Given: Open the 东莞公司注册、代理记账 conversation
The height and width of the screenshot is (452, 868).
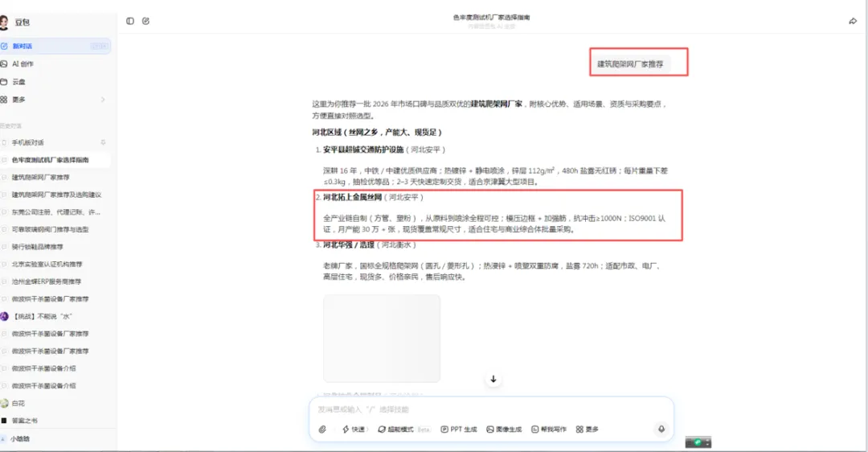Looking at the screenshot, I should (x=55, y=212).
